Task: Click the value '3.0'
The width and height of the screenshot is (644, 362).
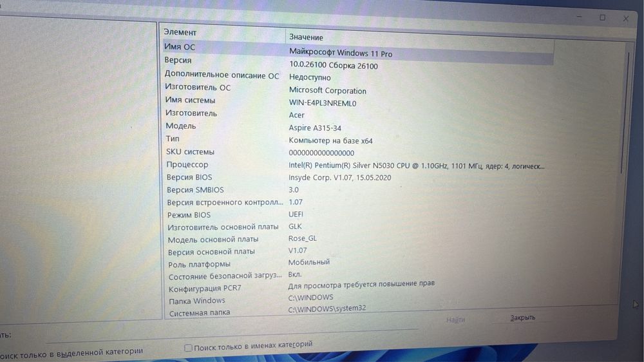Action: pos(294,190)
